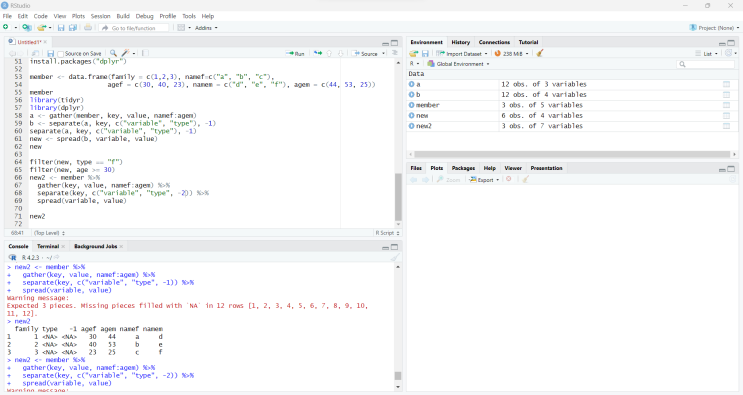Open 238 MiB memory usage dropdown
Viewport: 743px width, 395px height.
512,54
